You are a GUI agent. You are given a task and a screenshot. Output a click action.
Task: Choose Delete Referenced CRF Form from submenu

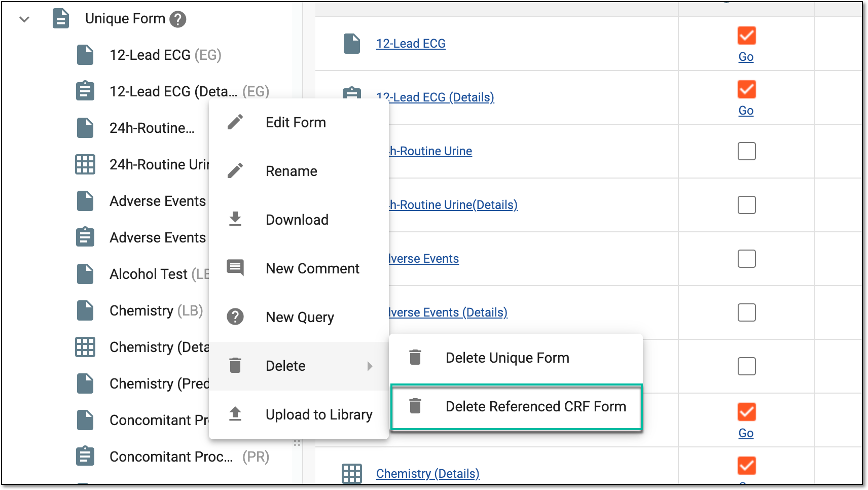(516, 407)
